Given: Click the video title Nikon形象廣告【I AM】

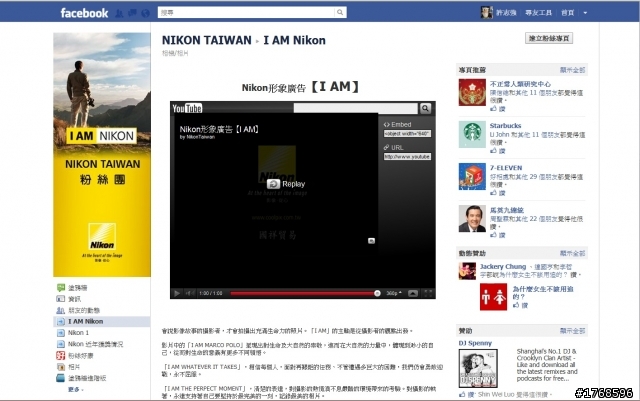Looking at the screenshot, I should (219, 129).
